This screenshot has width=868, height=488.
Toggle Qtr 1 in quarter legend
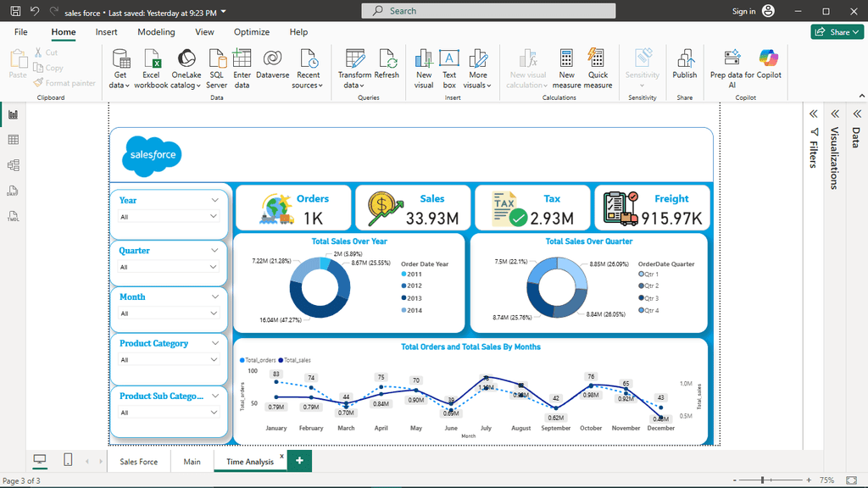pos(651,274)
